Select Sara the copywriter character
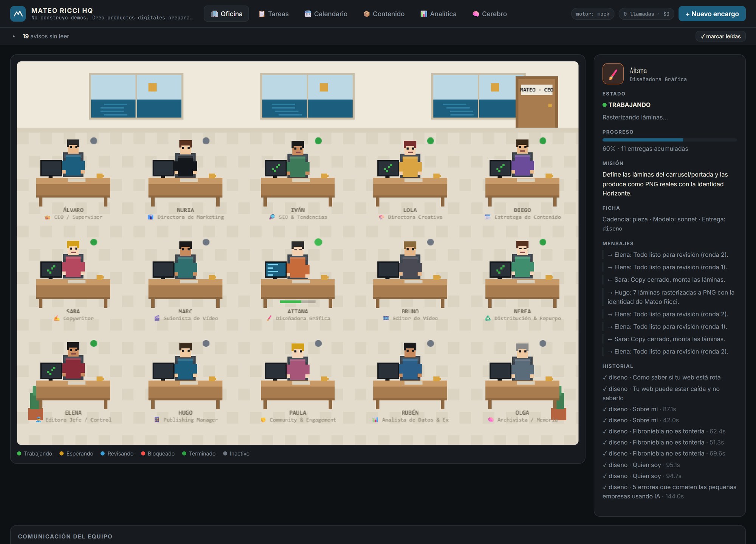The height and width of the screenshot is (544, 756). click(73, 260)
